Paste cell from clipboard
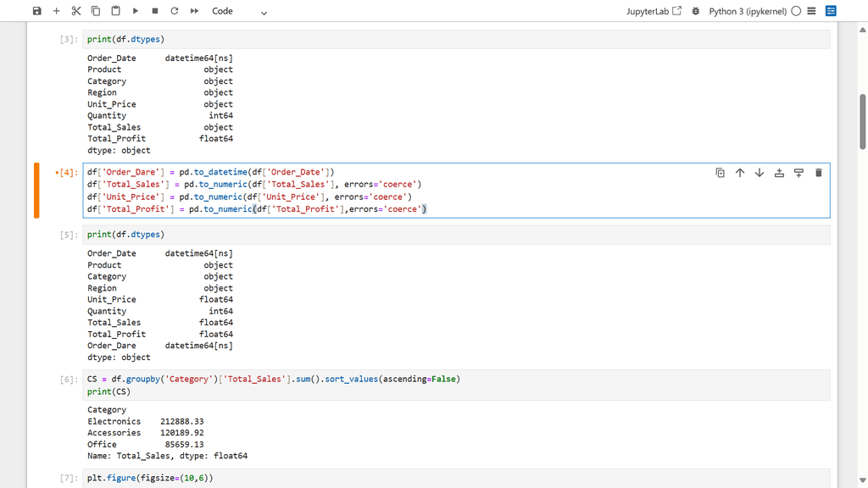Screen dimensions: 868x488 click(x=115, y=11)
